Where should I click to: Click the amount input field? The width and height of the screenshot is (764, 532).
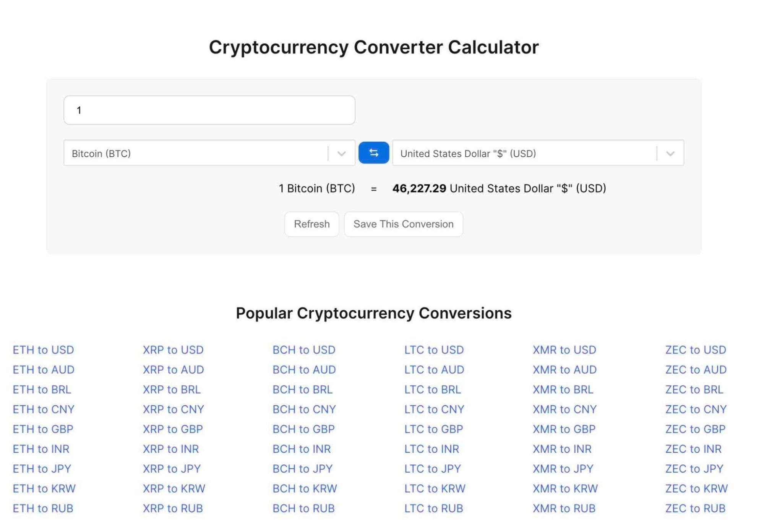[x=209, y=110]
